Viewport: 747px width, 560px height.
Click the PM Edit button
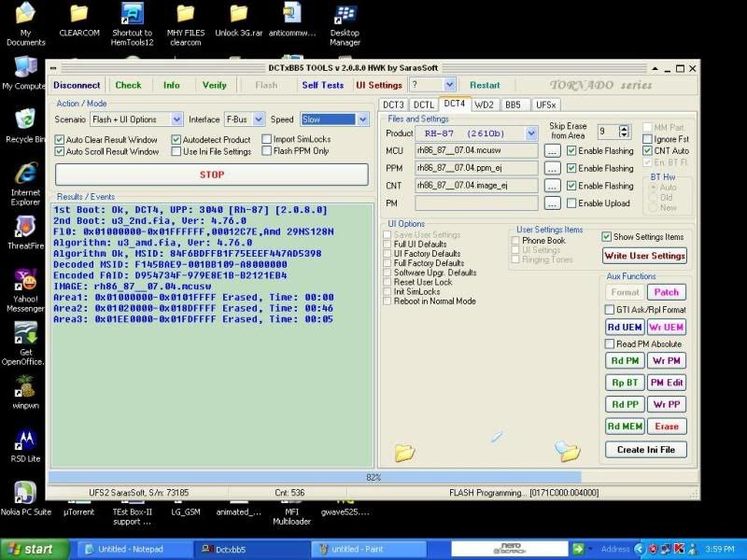pyautogui.click(x=667, y=383)
